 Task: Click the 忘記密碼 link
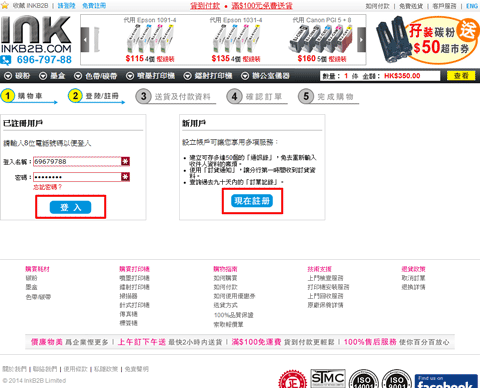tap(47, 187)
